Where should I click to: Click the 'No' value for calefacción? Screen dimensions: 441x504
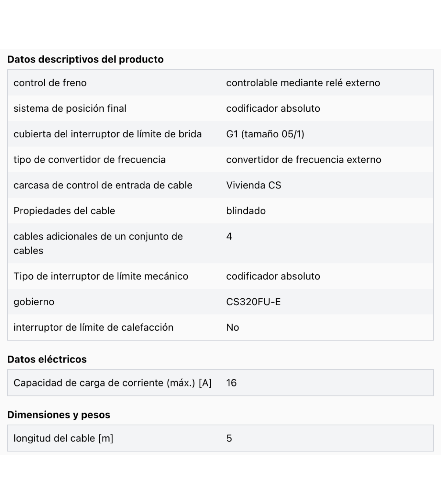pyautogui.click(x=233, y=327)
